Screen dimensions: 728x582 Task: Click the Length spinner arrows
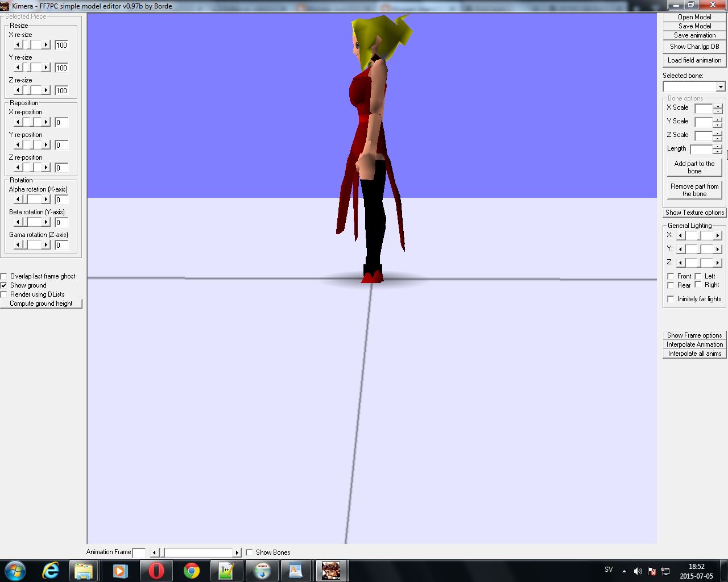tap(718, 149)
